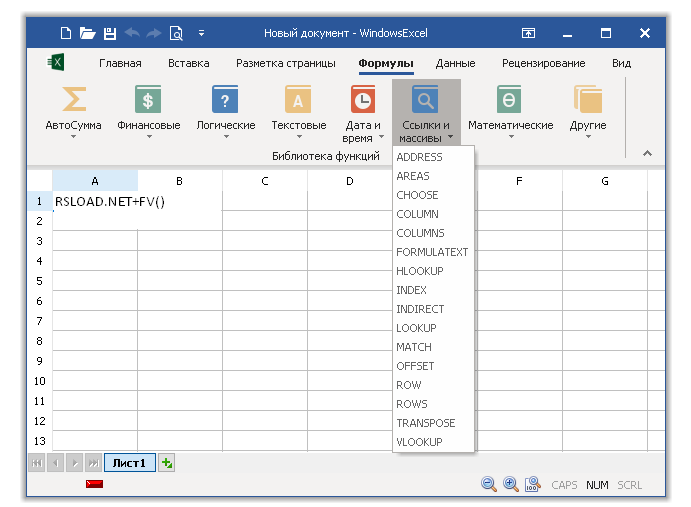Add a new sheet with the plus icon
The width and height of the screenshot is (691, 507).
pos(167,463)
